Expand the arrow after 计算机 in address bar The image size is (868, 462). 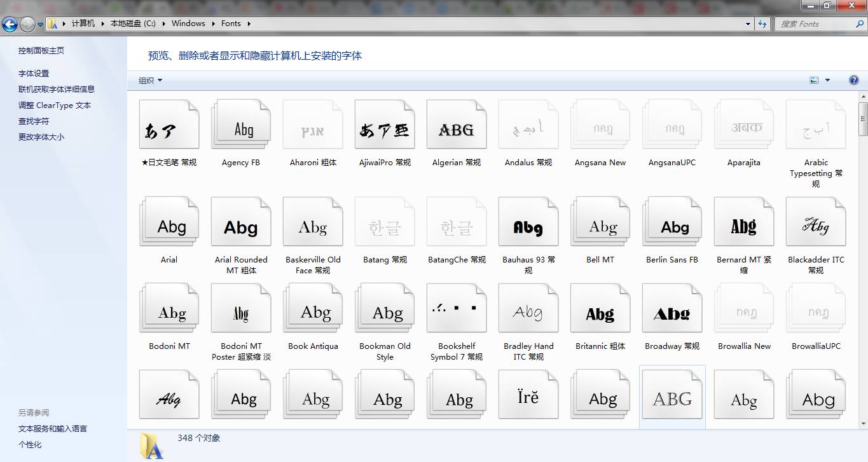coord(102,24)
